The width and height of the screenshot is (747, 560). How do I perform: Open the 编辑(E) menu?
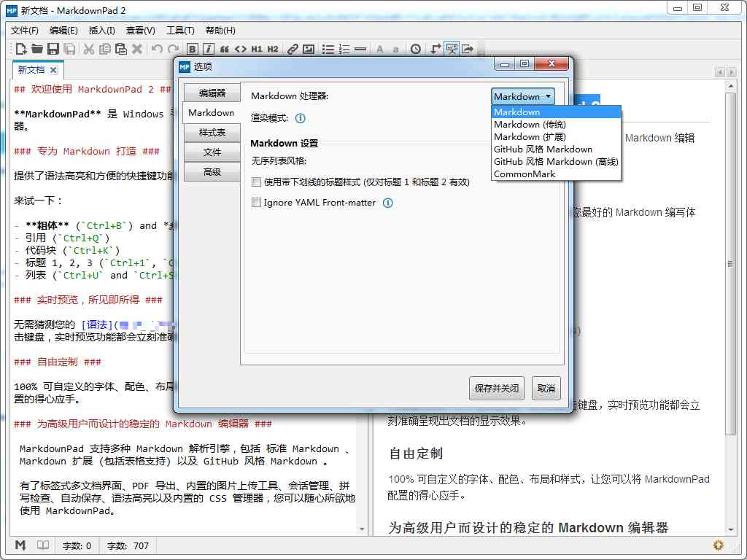coord(63,31)
